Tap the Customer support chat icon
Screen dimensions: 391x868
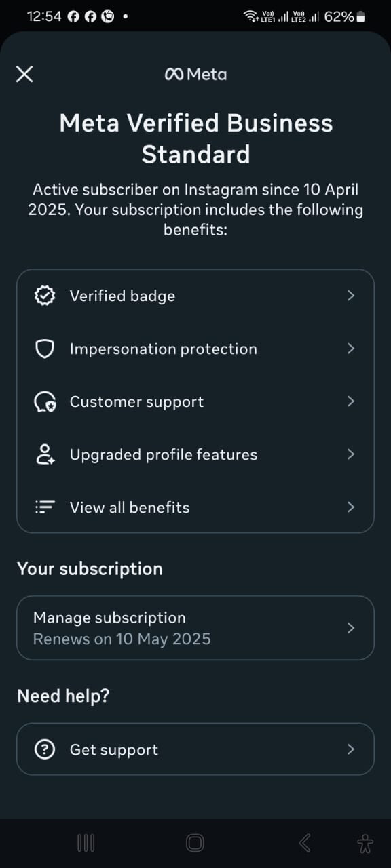click(44, 401)
